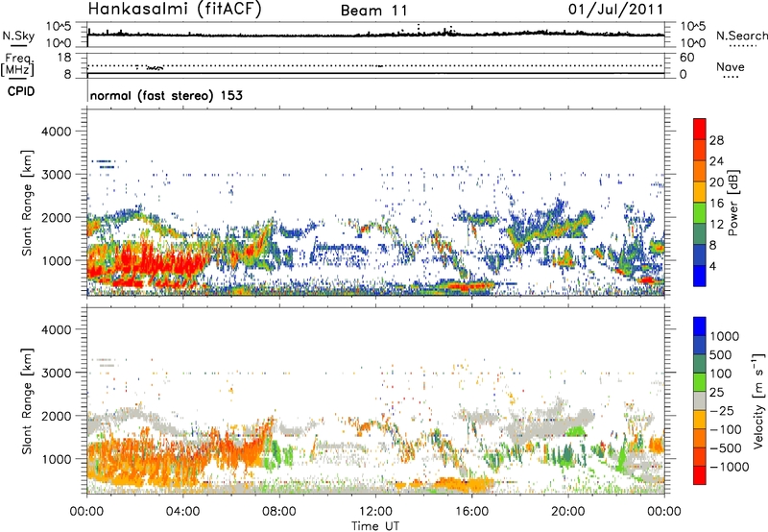Click the '20:00' time axis tick label
Viewport: 768px width, 532px height.
[567, 512]
